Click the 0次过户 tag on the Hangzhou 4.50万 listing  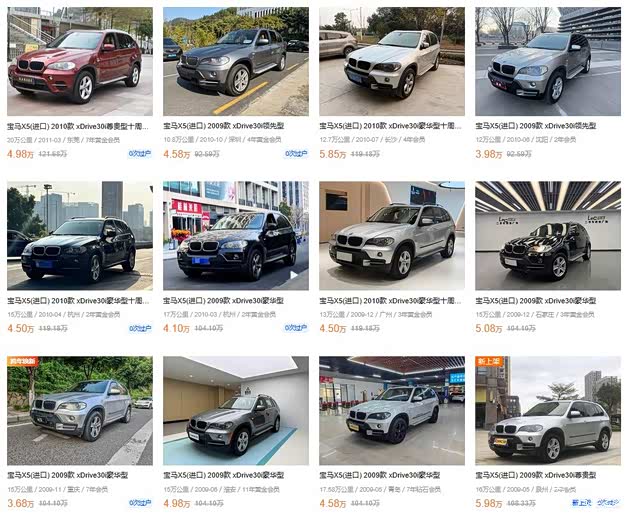pyautogui.click(x=140, y=328)
